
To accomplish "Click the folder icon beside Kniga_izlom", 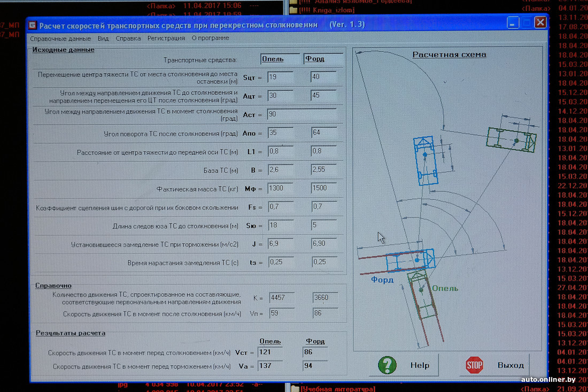I will click(x=293, y=10).
